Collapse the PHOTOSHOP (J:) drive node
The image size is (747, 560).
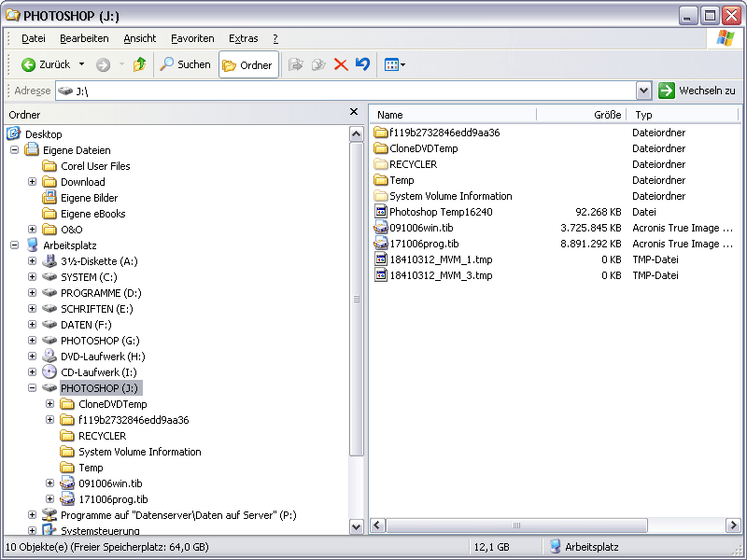pyautogui.click(x=32, y=388)
